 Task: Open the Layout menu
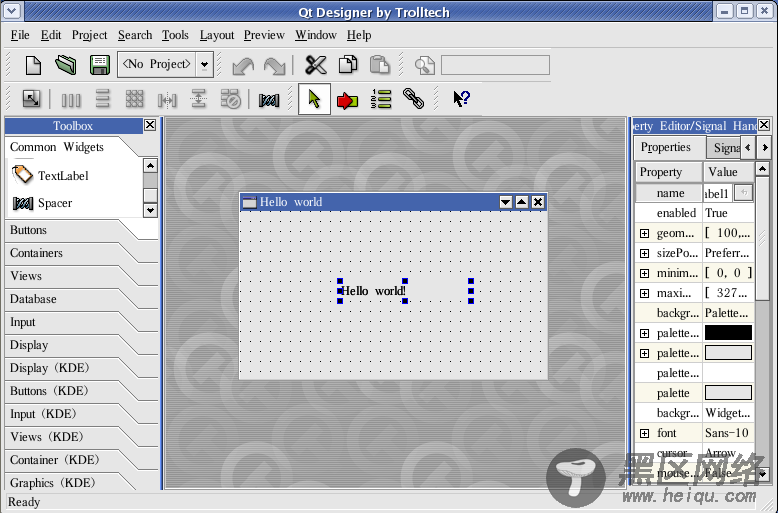click(x=217, y=35)
